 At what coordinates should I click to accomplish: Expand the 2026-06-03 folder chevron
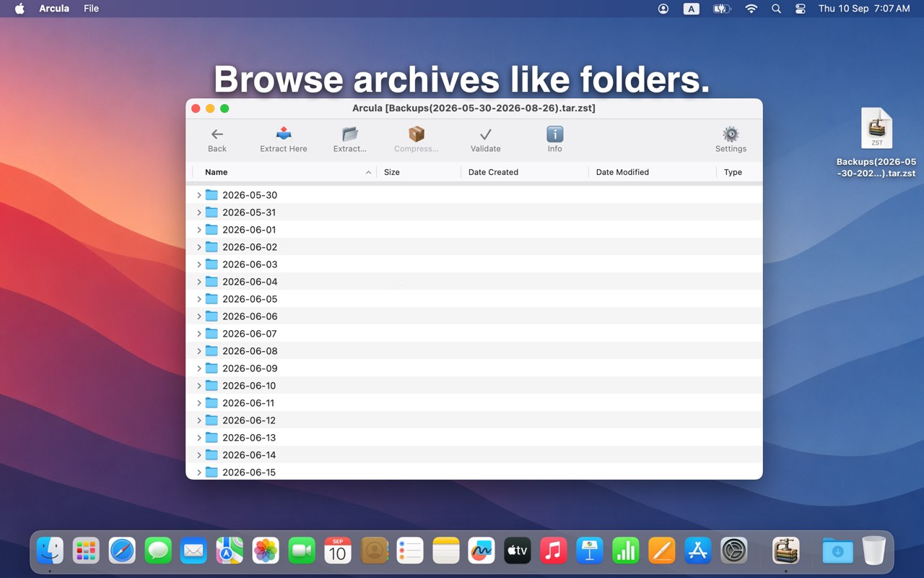[x=199, y=264]
